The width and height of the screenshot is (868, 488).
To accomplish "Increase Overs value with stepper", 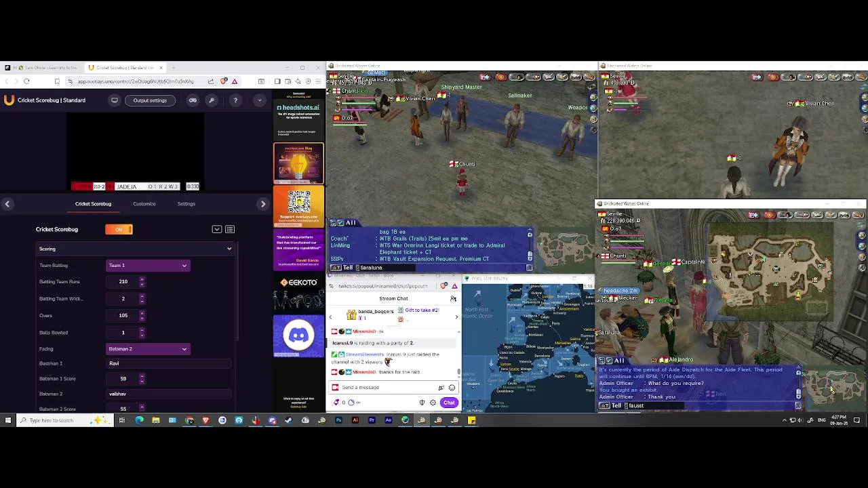I will (142, 313).
